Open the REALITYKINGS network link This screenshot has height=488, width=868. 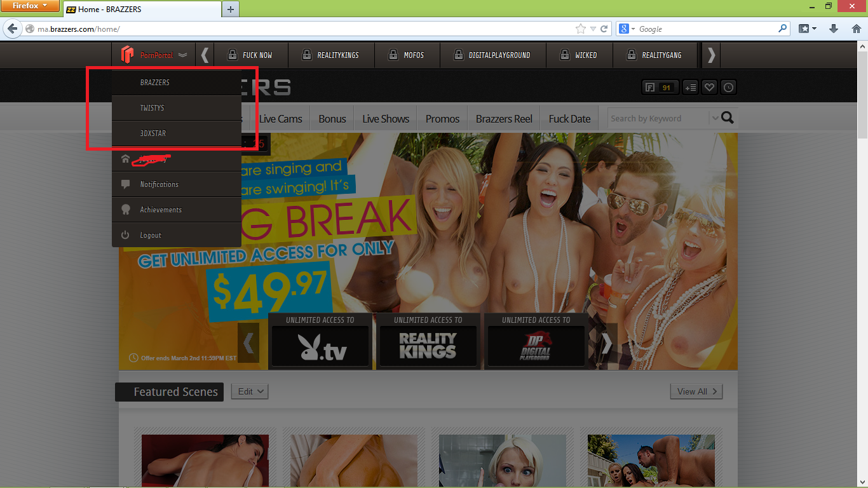331,55
